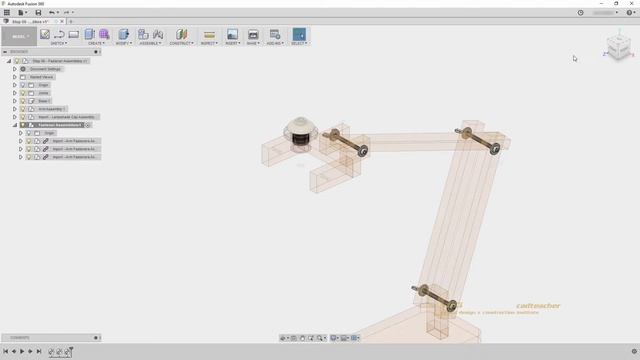
Task: Open the data panel grid icon
Action: 7,13
